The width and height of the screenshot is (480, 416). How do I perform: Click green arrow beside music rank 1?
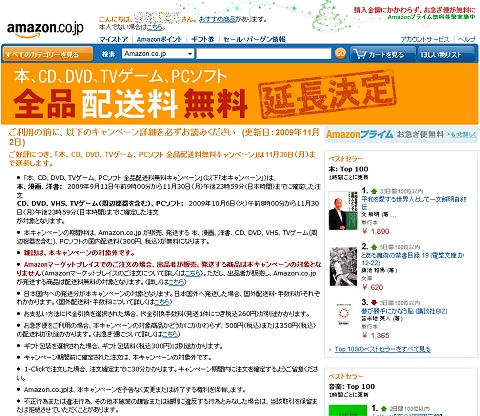(384, 408)
